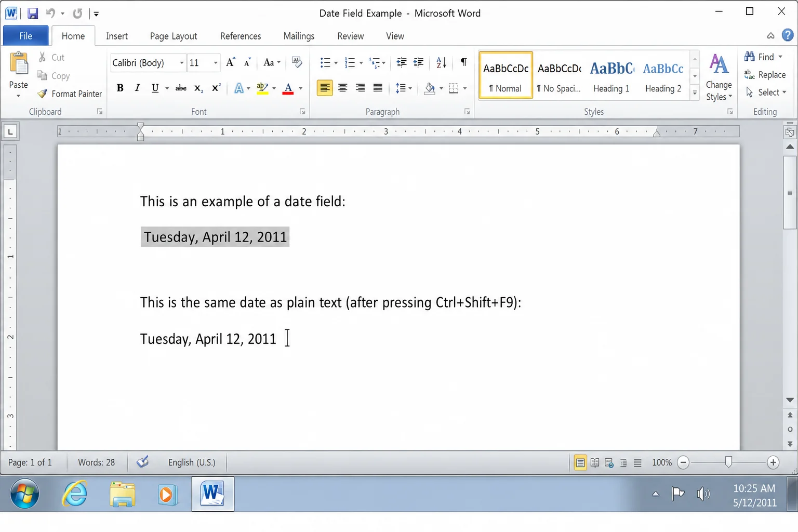
Task: Switch to the Review tab
Action: click(x=351, y=36)
